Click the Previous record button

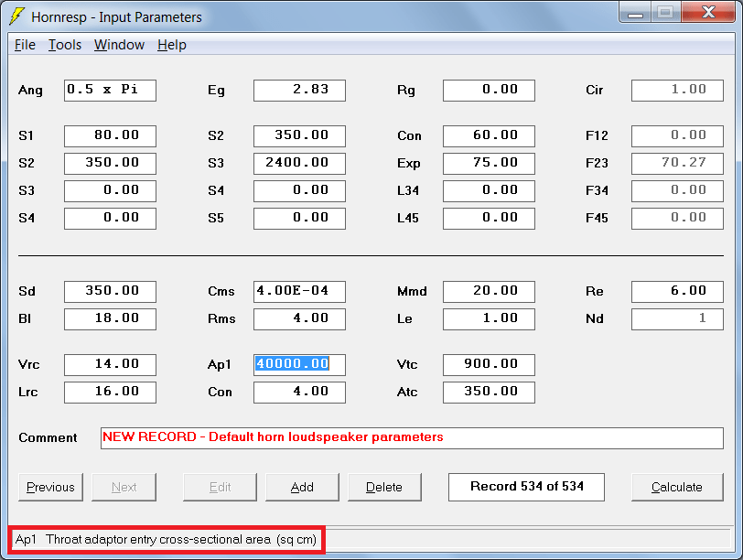(50, 487)
